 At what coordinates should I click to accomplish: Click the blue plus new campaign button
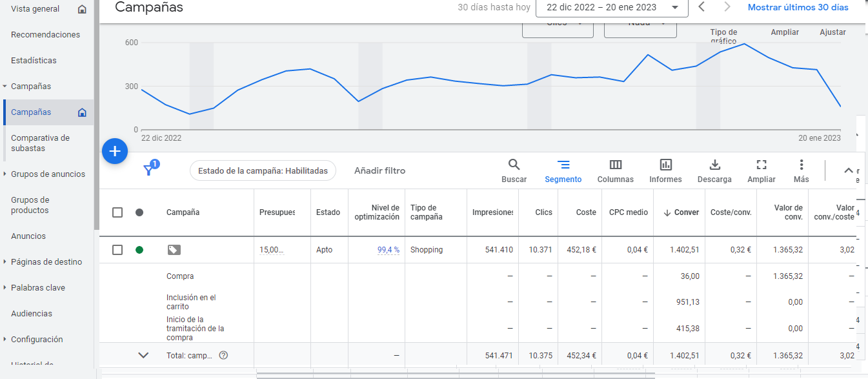115,151
